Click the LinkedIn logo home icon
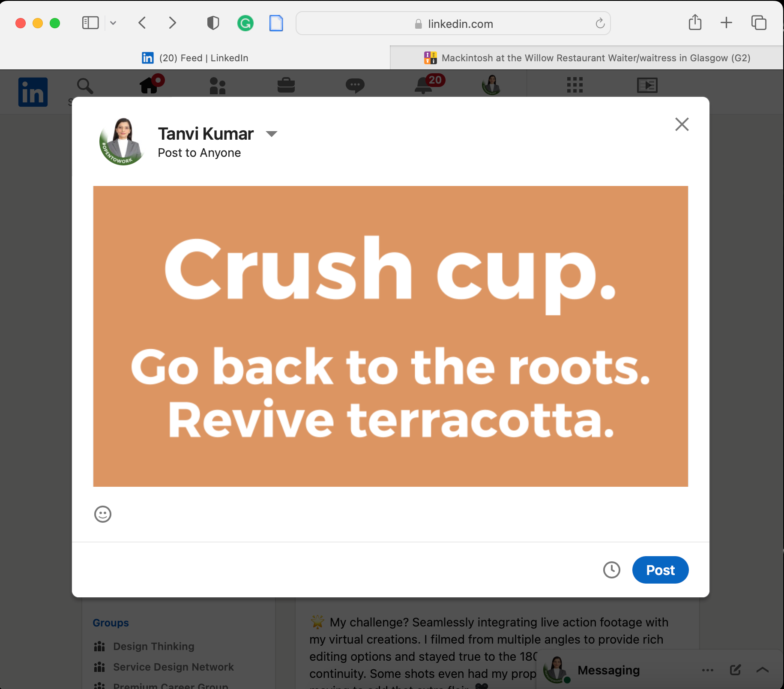Viewport: 784px width, 689px height. [33, 92]
